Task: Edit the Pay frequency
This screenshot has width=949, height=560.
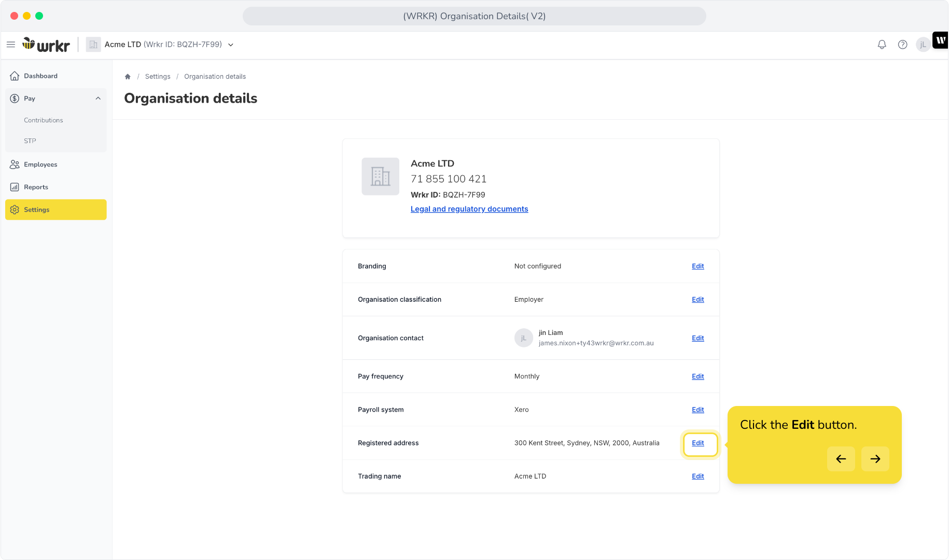Action: 698,376
